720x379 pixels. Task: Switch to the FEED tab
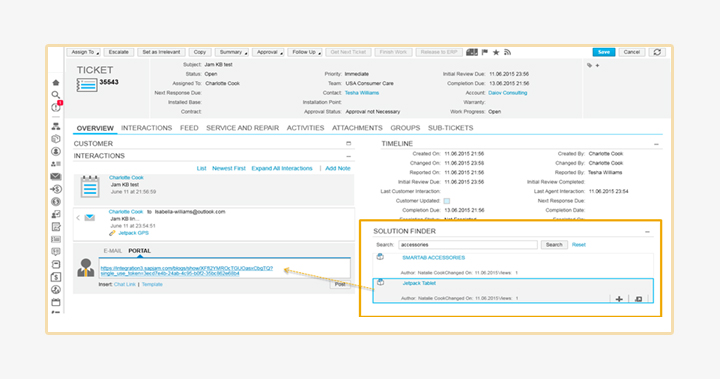(189, 128)
